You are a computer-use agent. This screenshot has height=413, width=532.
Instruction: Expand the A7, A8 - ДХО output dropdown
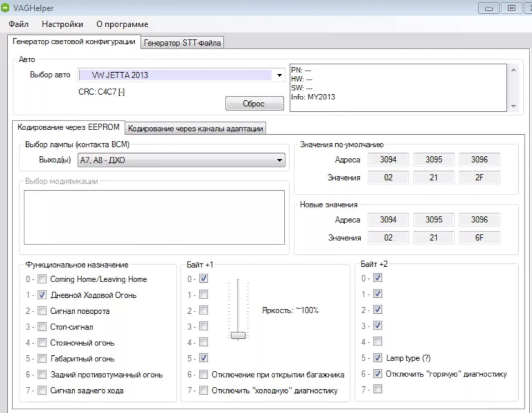pyautogui.click(x=279, y=160)
